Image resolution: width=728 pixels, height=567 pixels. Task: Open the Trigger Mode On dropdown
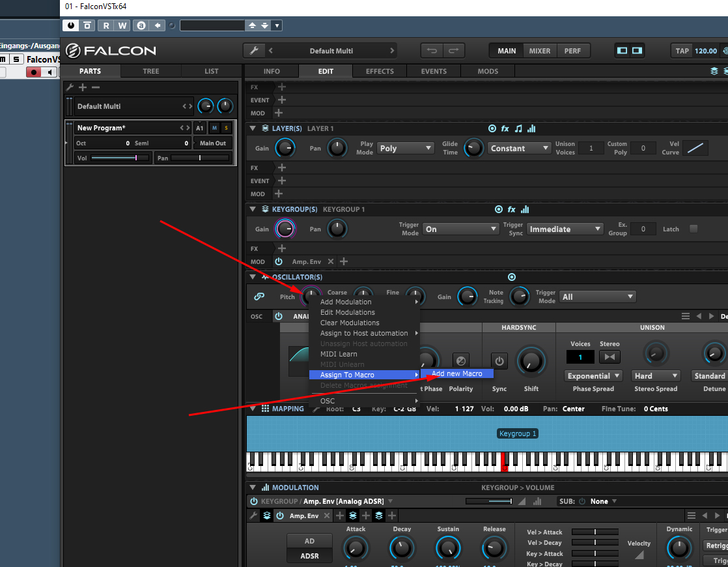point(460,229)
